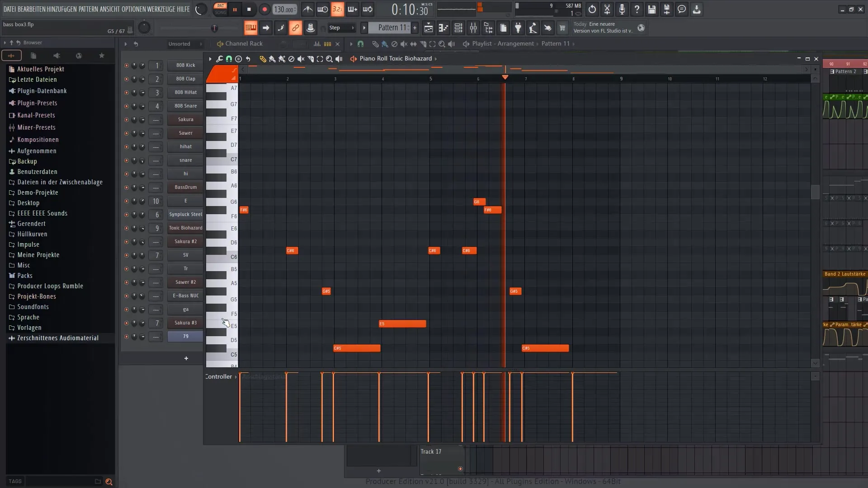The height and width of the screenshot is (488, 868).
Task: Open the Unsorted channel filter dropdown
Action: 185,44
